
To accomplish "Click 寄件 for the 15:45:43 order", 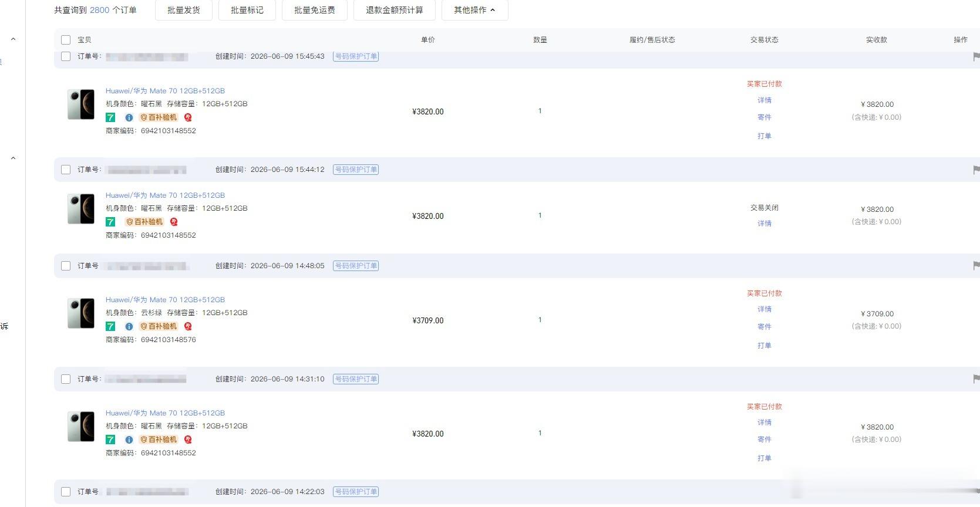I will click(765, 117).
